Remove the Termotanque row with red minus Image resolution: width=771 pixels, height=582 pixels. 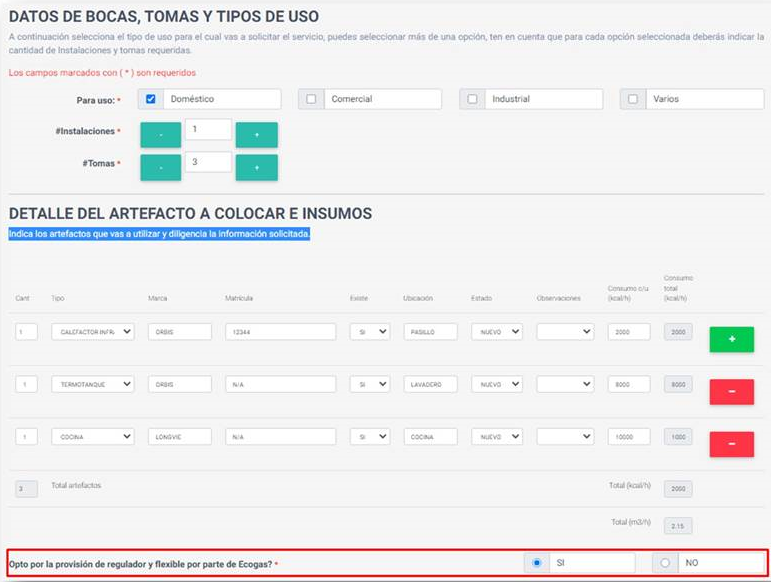(x=731, y=392)
